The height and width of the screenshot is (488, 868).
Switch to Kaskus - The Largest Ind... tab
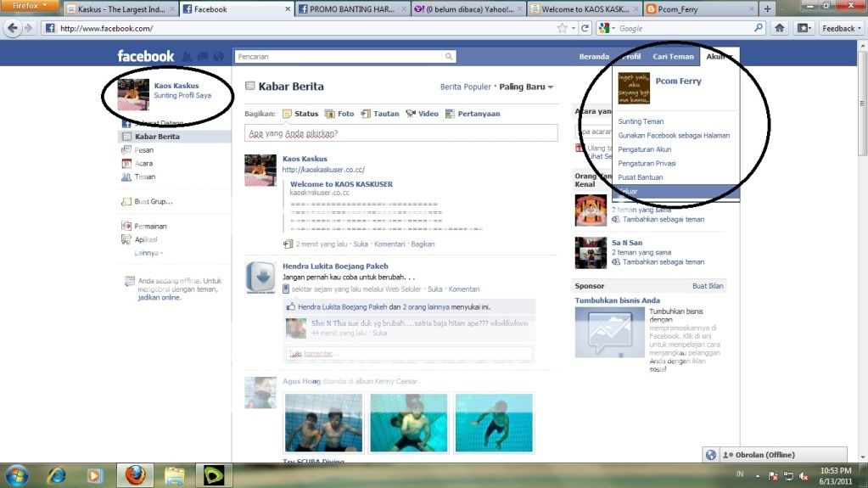point(120,8)
